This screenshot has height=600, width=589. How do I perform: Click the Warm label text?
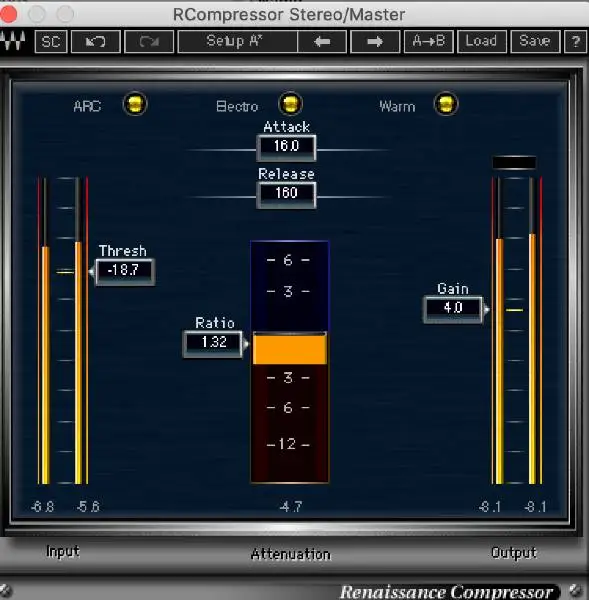[x=397, y=106]
